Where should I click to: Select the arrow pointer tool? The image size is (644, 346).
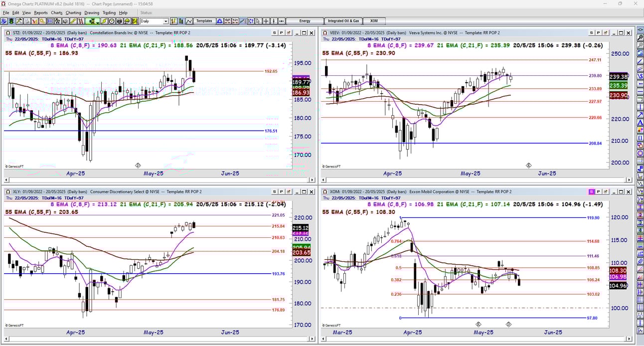[x=258, y=21]
